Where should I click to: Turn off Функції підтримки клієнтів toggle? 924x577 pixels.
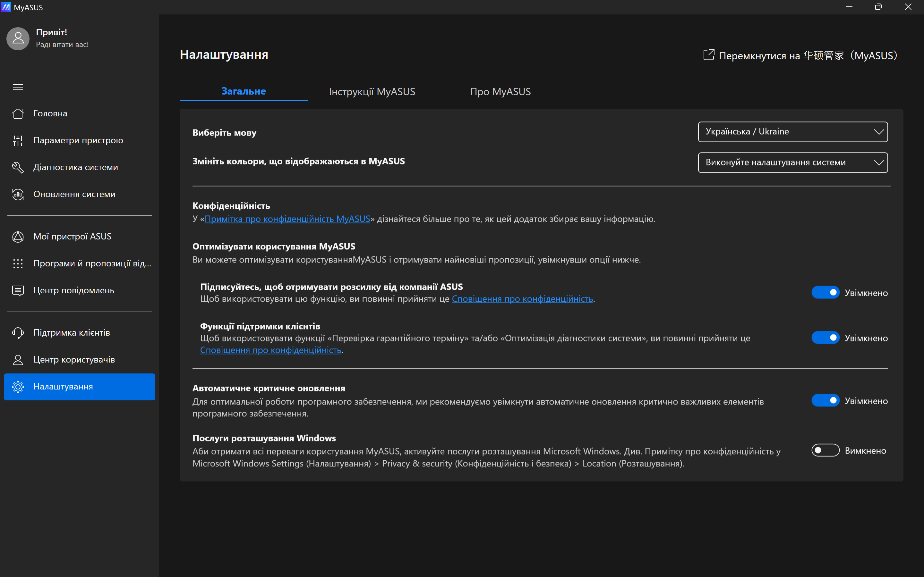[x=825, y=338]
